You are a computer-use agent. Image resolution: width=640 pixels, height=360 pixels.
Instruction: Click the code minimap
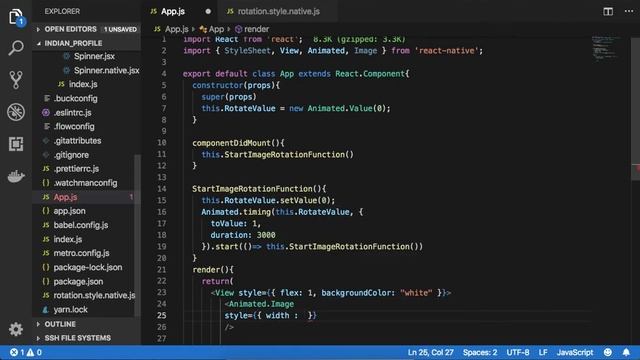pyautogui.click(x=606, y=48)
